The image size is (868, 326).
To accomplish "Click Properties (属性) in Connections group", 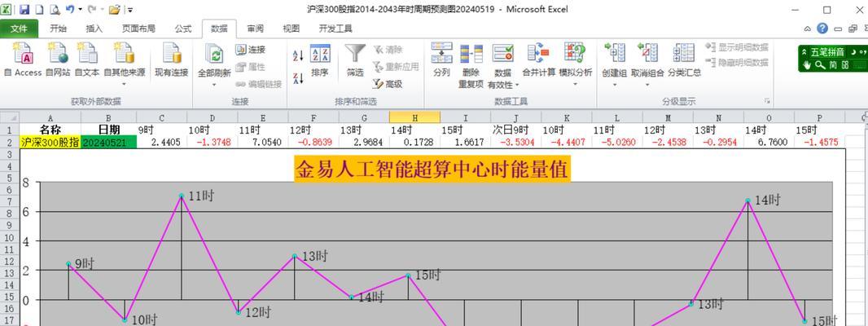I will [250, 67].
